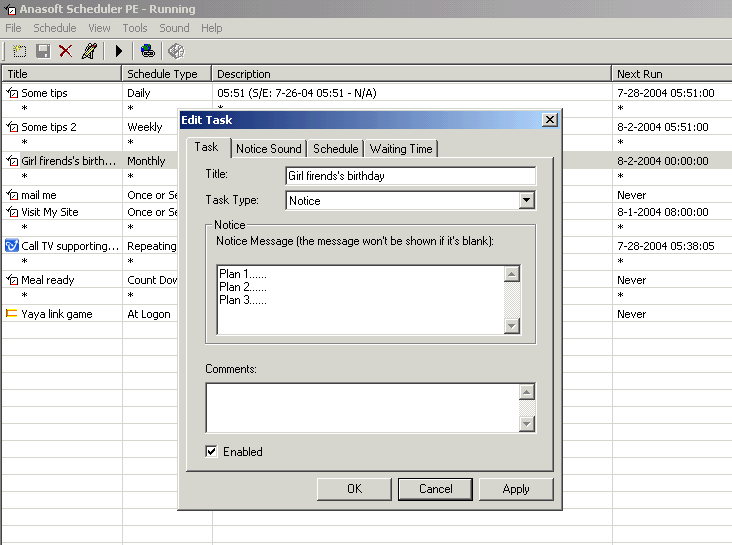Click the globe network toolbar icon
The width and height of the screenshot is (732, 545).
tap(148, 51)
